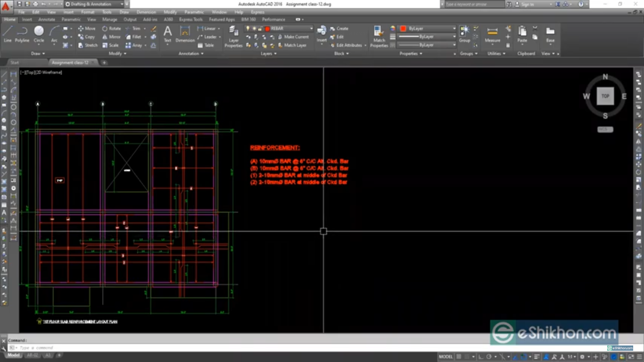Screen dimensions: 644x362
Task: Toggle Ortho mode in the status bar
Action: coord(481,357)
